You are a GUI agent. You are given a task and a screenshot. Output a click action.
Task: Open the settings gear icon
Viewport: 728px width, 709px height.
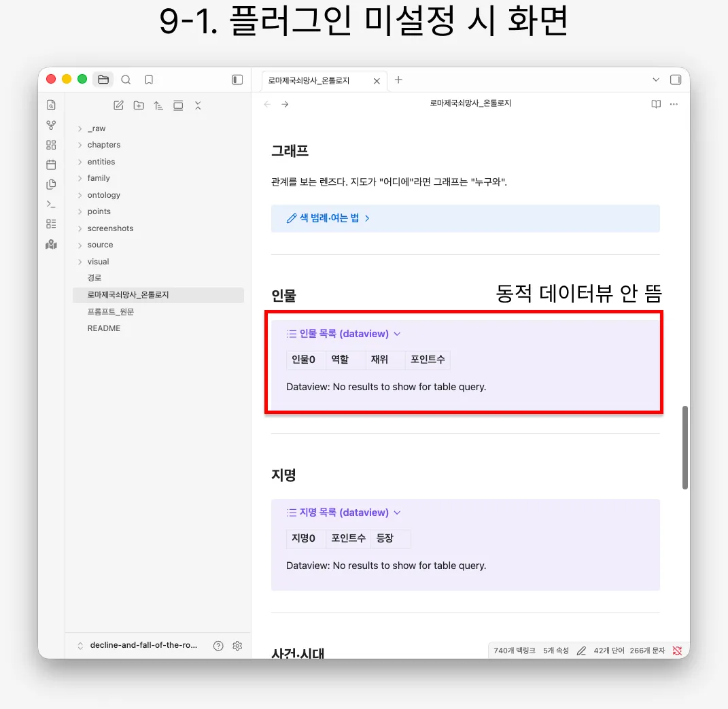click(x=237, y=646)
